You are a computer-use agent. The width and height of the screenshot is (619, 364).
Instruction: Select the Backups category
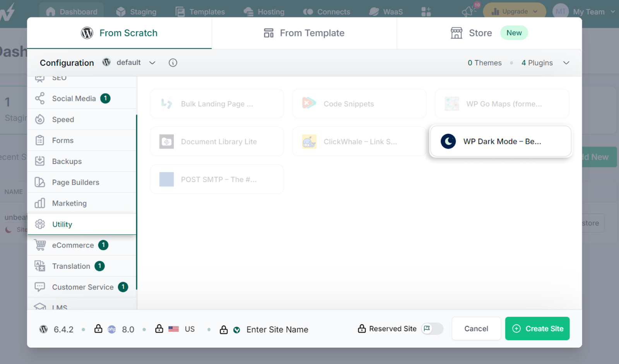[x=82, y=161]
